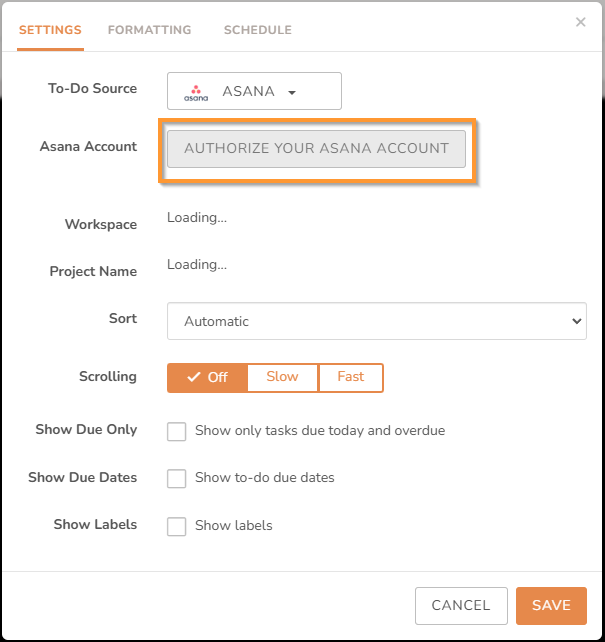Enable show only tasks due today checkbox
The width and height of the screenshot is (605, 642).
(x=176, y=432)
